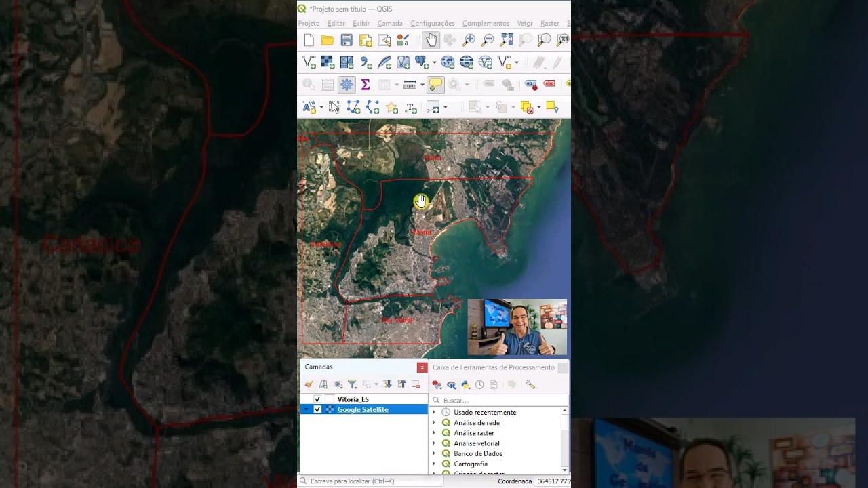This screenshot has height=488, width=868.
Task: Open the Vetor menu
Action: (525, 24)
